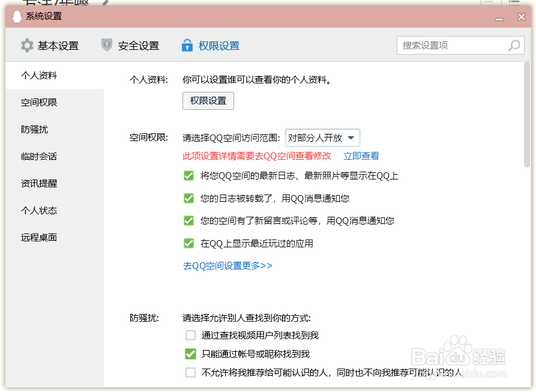Go to 空间权限 in the sidebar
536x392 pixels.
coord(55,102)
